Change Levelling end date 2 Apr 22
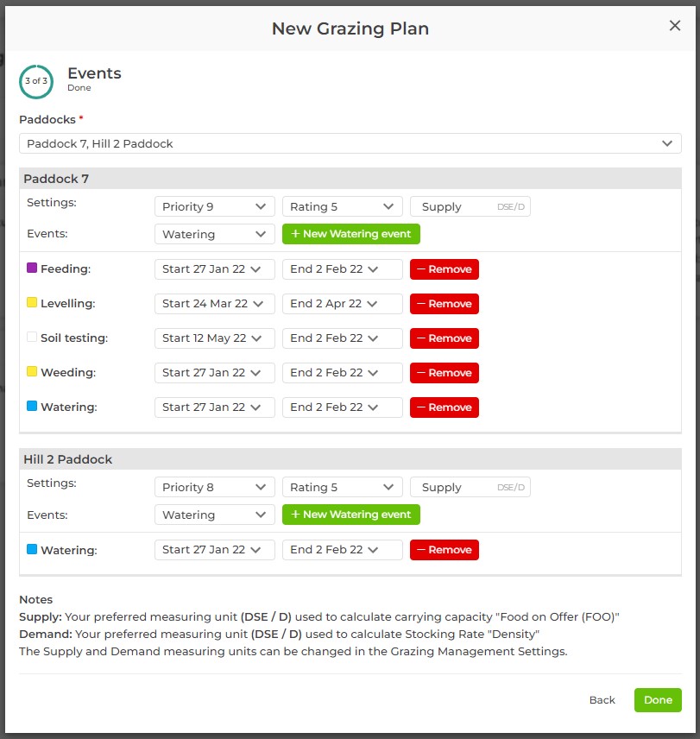This screenshot has width=700, height=739. (x=342, y=304)
